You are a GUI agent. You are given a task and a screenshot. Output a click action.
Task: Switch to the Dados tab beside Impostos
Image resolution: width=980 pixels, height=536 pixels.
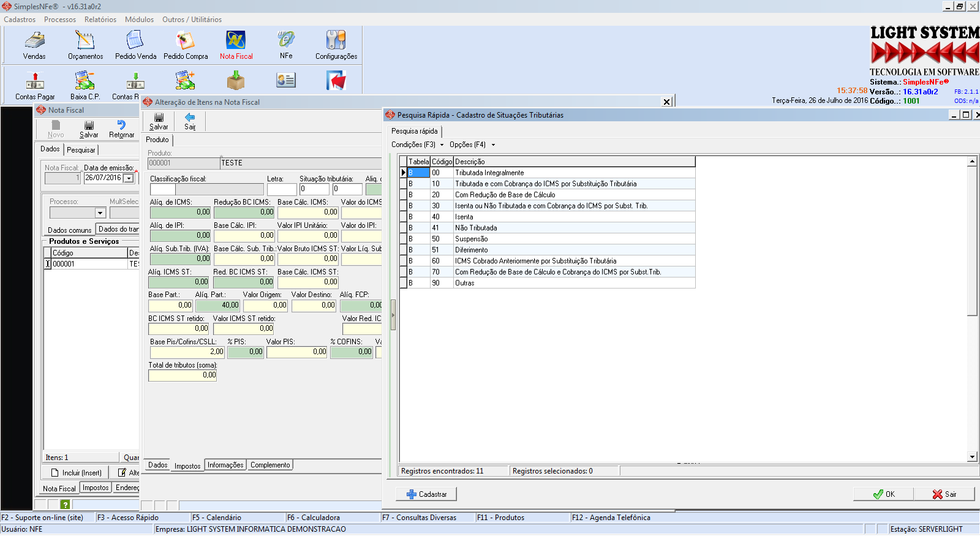pyautogui.click(x=157, y=465)
